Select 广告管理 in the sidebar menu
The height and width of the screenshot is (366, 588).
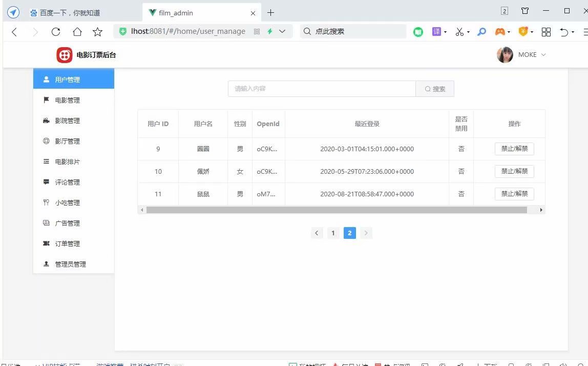(67, 223)
